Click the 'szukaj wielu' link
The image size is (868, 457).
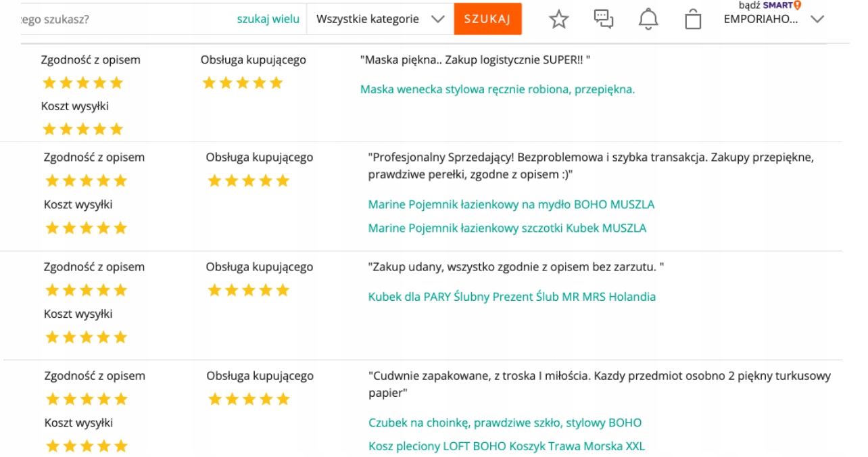point(268,19)
